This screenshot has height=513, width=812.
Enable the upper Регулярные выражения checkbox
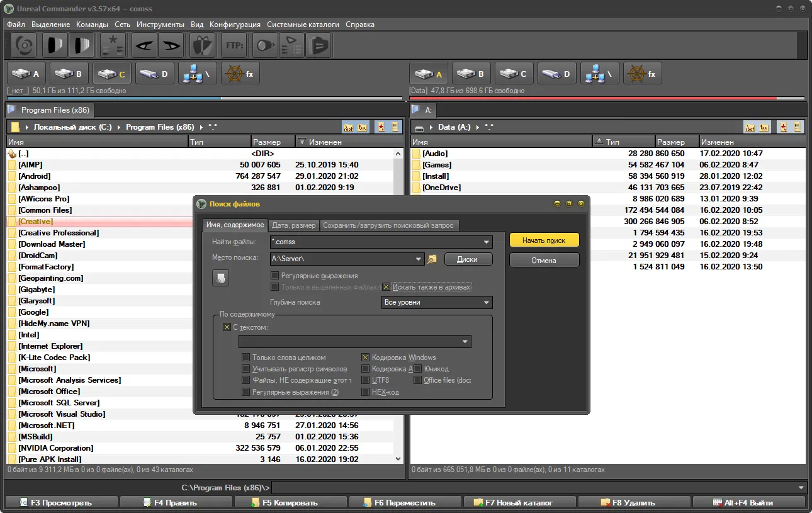275,276
